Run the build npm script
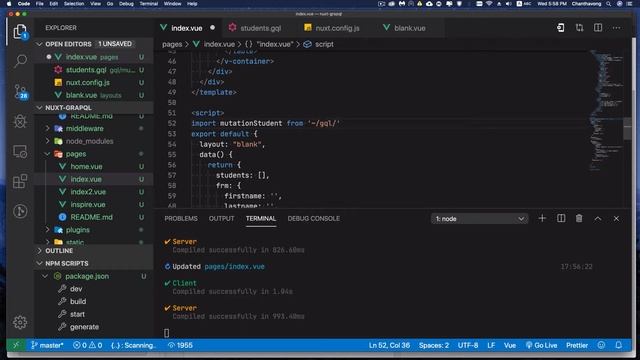This screenshot has width=640, height=360. [78, 302]
